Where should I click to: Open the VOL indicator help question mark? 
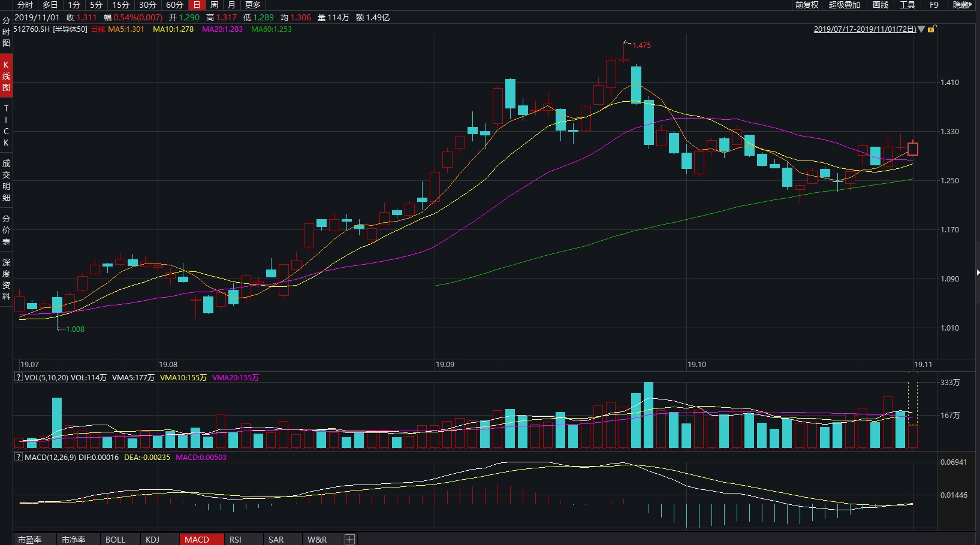tap(18, 377)
